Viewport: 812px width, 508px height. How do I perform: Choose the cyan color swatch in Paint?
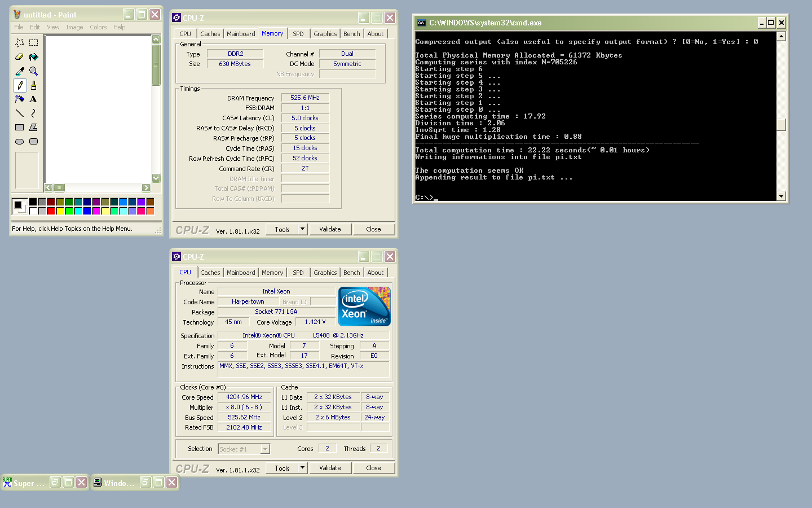tap(78, 211)
